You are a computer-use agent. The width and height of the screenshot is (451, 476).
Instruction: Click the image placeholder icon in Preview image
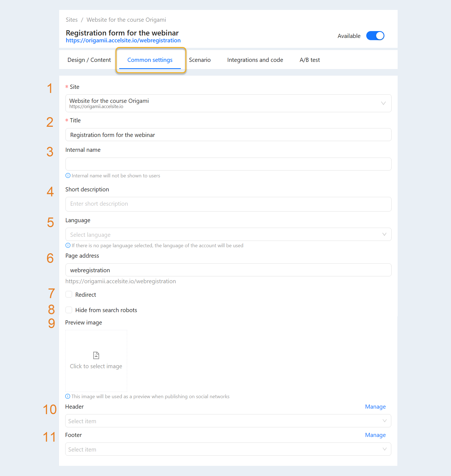(96, 355)
